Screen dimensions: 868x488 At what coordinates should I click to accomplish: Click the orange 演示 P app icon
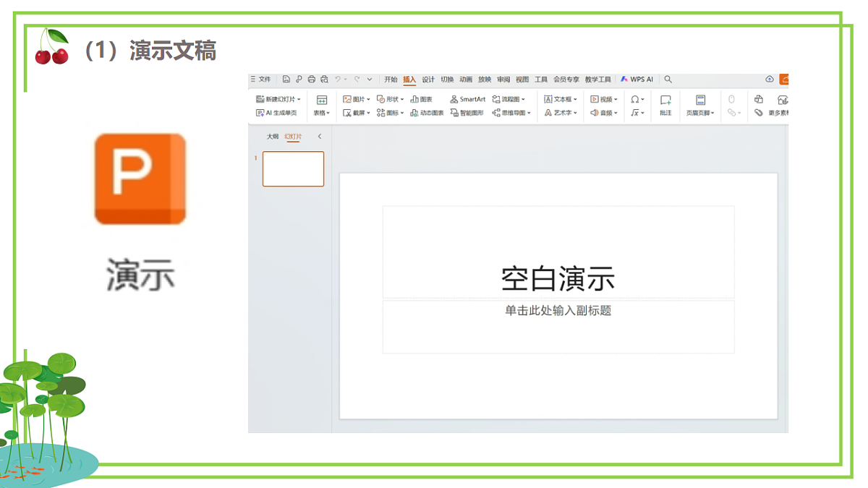[140, 179]
